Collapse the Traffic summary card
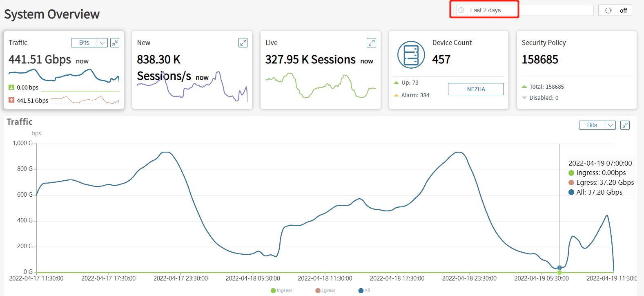The image size is (644, 296). tap(115, 43)
